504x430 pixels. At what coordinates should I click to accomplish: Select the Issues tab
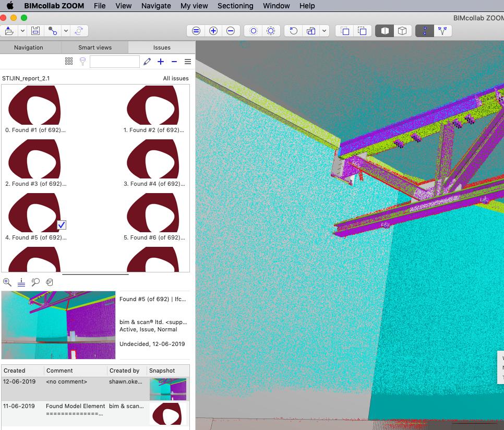[x=162, y=47]
